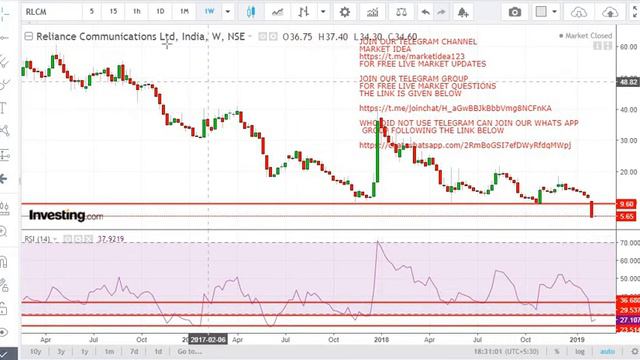Save chart layout with the cloud upload icon

click(x=610, y=12)
